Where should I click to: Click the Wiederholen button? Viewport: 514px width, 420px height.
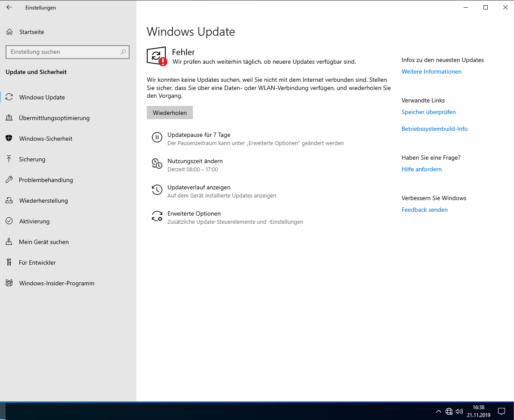point(170,112)
